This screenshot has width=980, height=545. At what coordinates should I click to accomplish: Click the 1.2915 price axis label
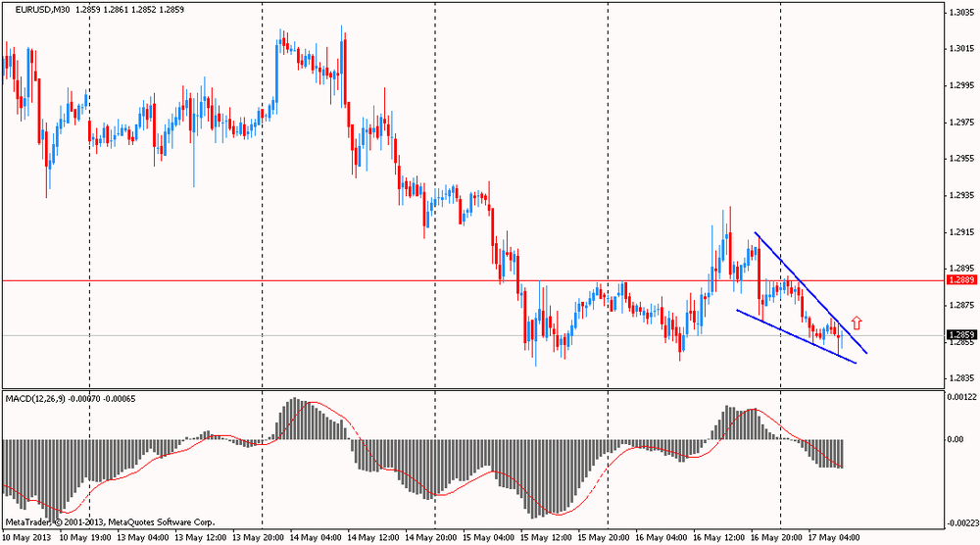(961, 232)
